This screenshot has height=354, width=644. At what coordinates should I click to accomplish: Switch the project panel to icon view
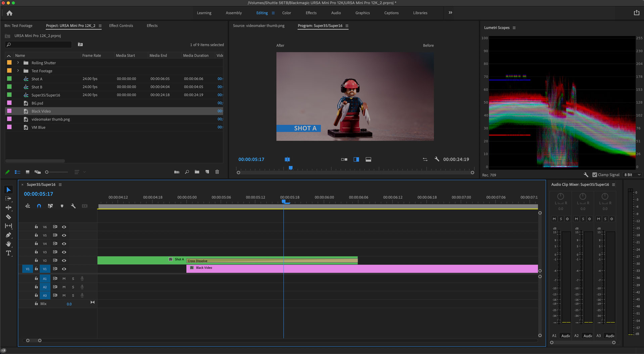click(x=27, y=172)
